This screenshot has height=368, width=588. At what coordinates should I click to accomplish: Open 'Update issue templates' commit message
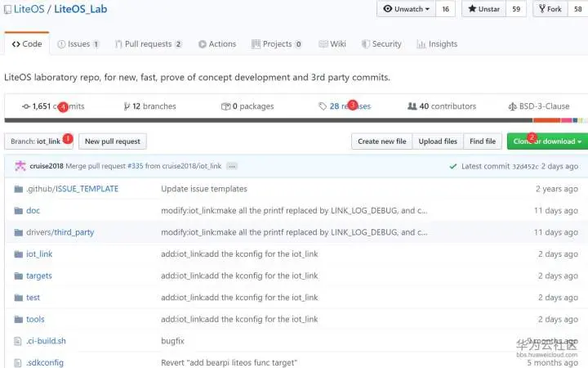click(204, 189)
